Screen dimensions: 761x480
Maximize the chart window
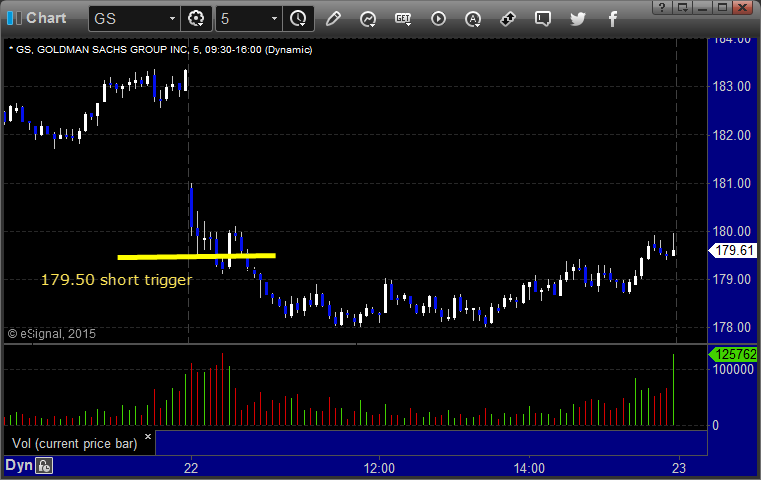(722, 7)
